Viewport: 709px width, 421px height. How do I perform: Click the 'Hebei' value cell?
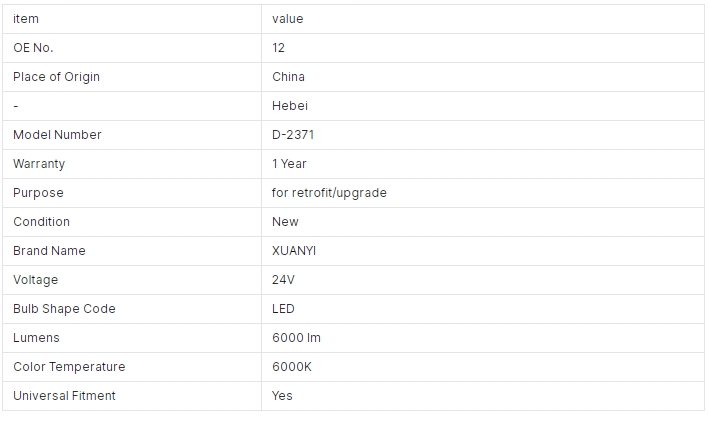(x=482, y=106)
